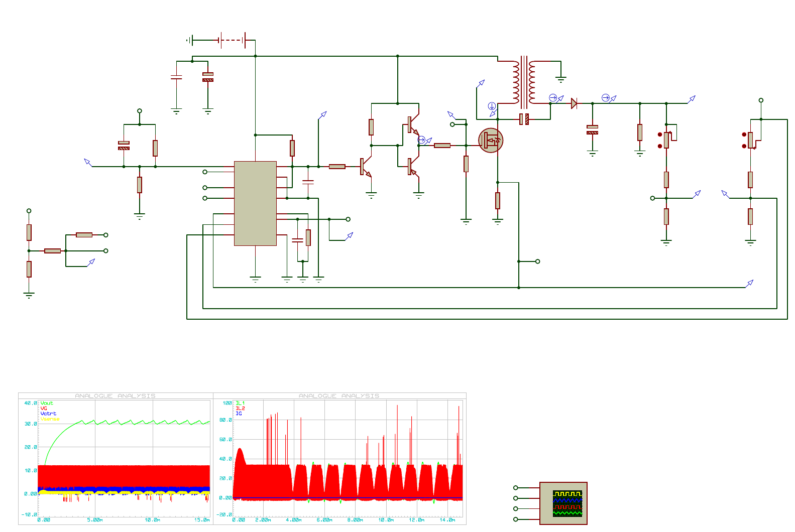Open the oscilloscope instrument
Viewport: 795px width, 532px height.
563,503
